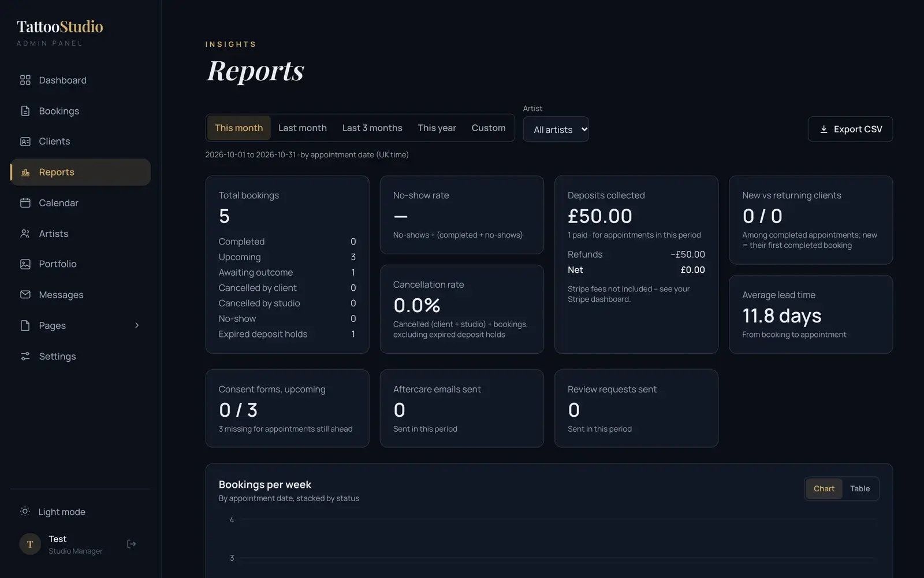Click the Pages file icon
The image size is (924, 578).
tap(25, 325)
